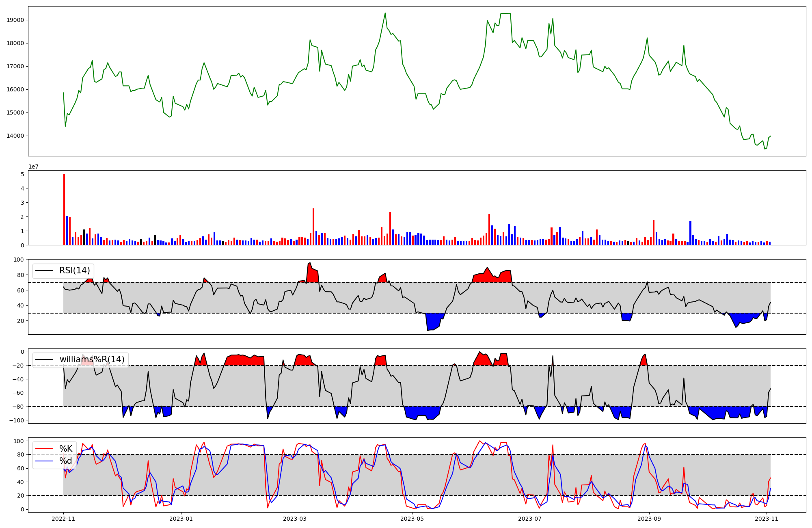This screenshot has width=812, height=528.
Task: Click the 2023-03 x-axis date label
Action: (x=295, y=519)
